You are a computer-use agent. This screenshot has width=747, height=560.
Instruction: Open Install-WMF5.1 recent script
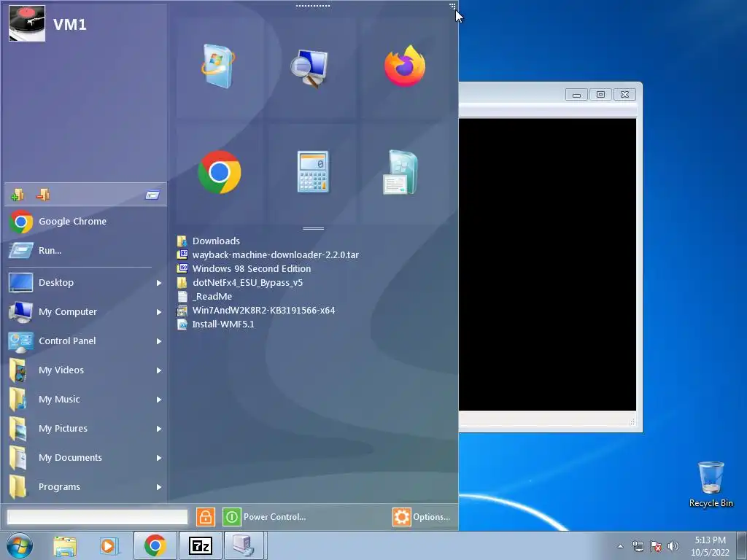pos(215,324)
